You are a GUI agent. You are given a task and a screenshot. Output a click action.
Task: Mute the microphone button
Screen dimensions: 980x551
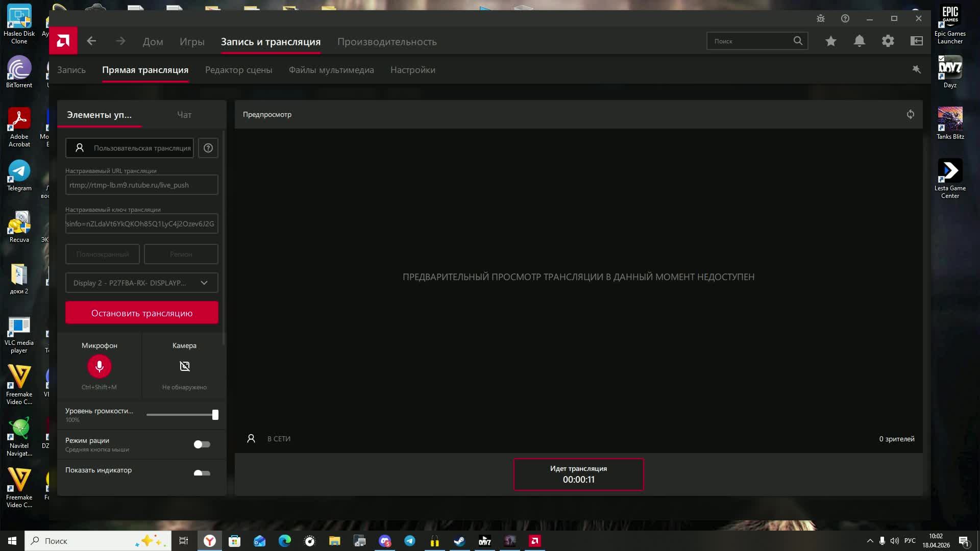(x=99, y=366)
